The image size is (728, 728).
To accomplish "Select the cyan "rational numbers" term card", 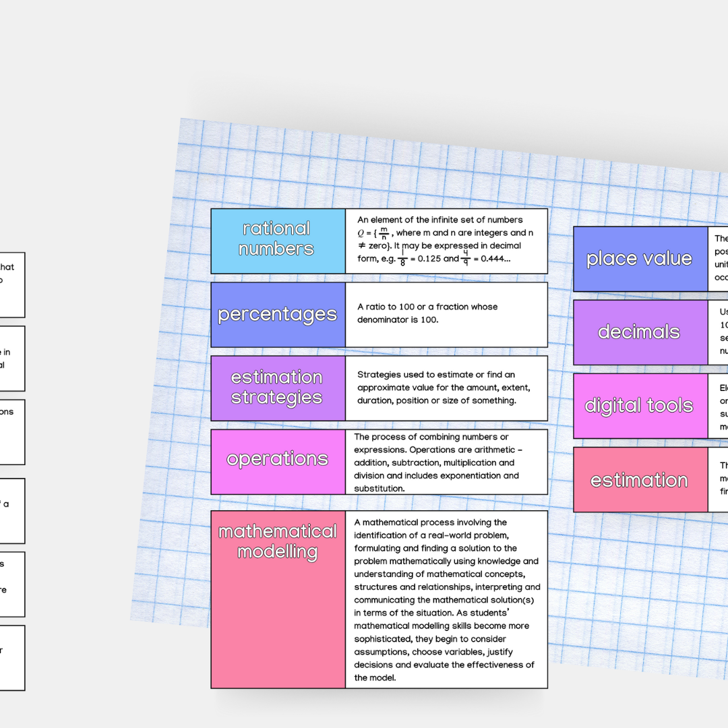I will click(x=277, y=241).
